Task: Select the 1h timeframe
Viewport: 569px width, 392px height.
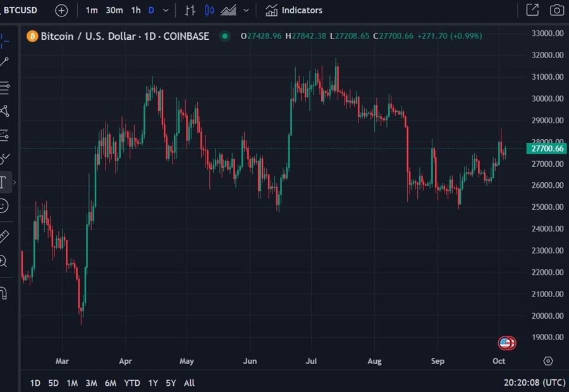Action: 136,11
